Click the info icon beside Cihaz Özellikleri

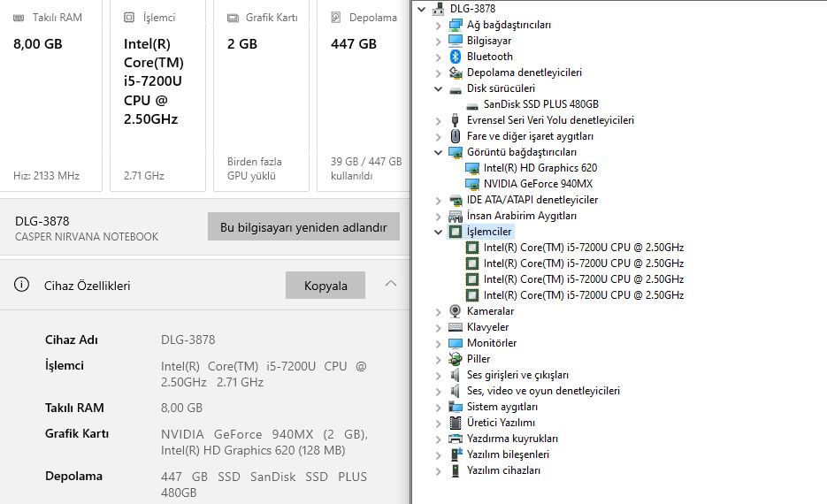(x=21, y=285)
